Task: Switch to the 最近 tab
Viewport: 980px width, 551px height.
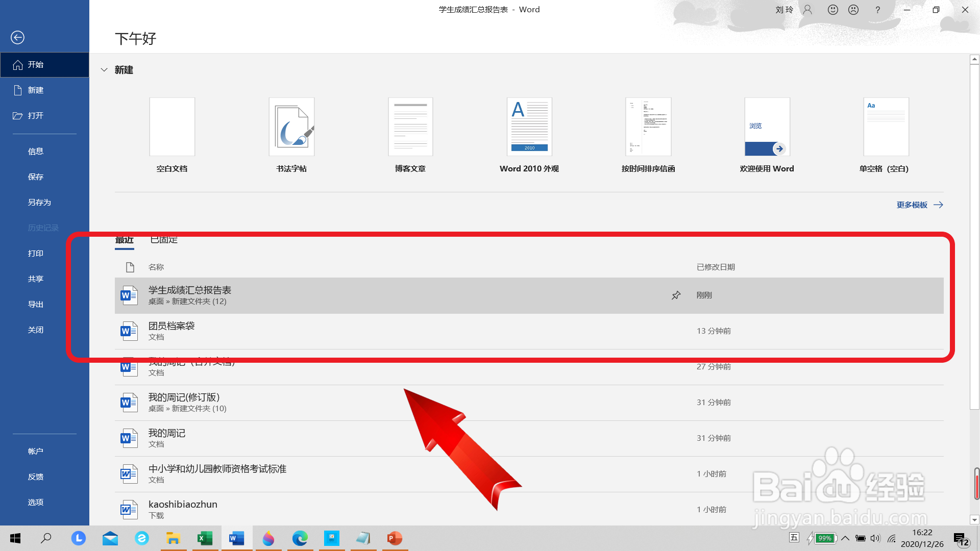Action: (x=125, y=240)
